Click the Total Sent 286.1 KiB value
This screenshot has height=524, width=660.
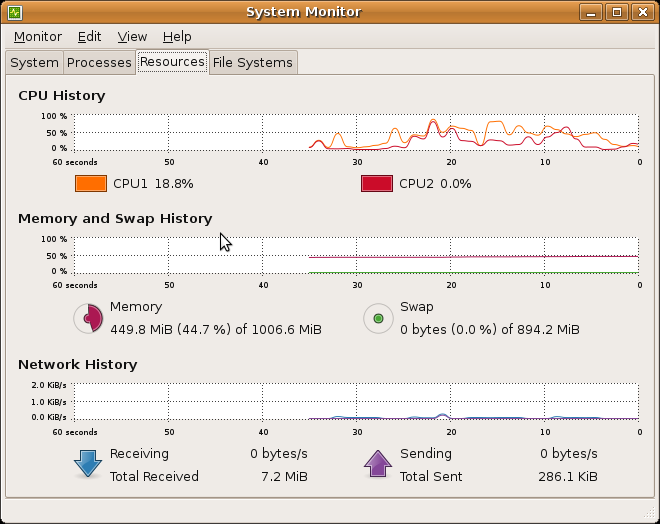568,476
